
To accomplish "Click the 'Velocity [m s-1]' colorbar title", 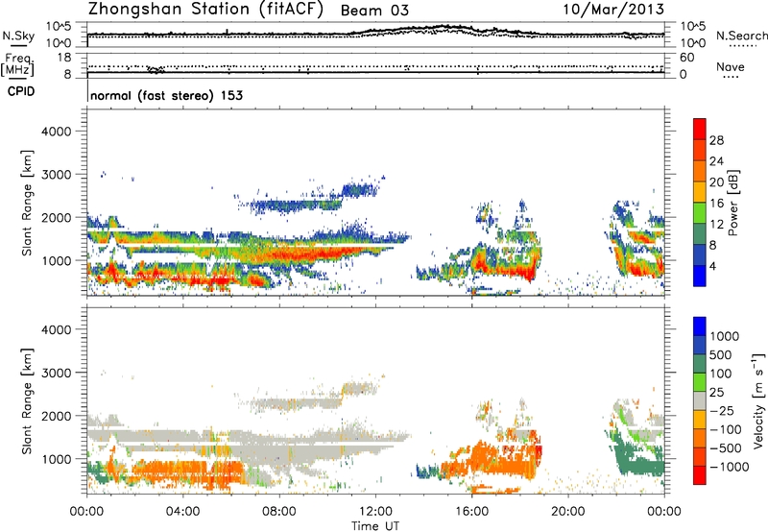I will click(758, 400).
